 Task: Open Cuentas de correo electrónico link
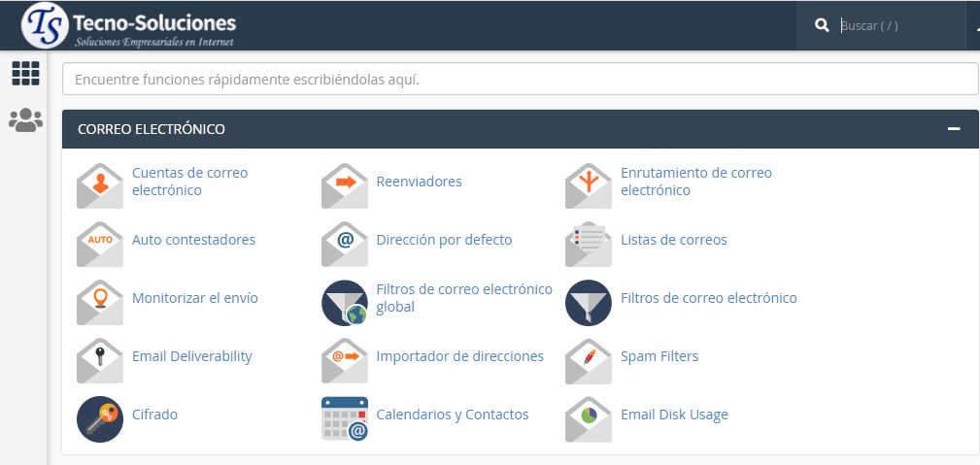click(190, 182)
